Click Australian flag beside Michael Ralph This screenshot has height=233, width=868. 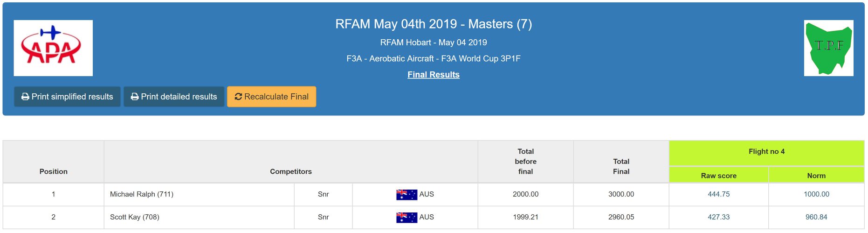pos(406,194)
